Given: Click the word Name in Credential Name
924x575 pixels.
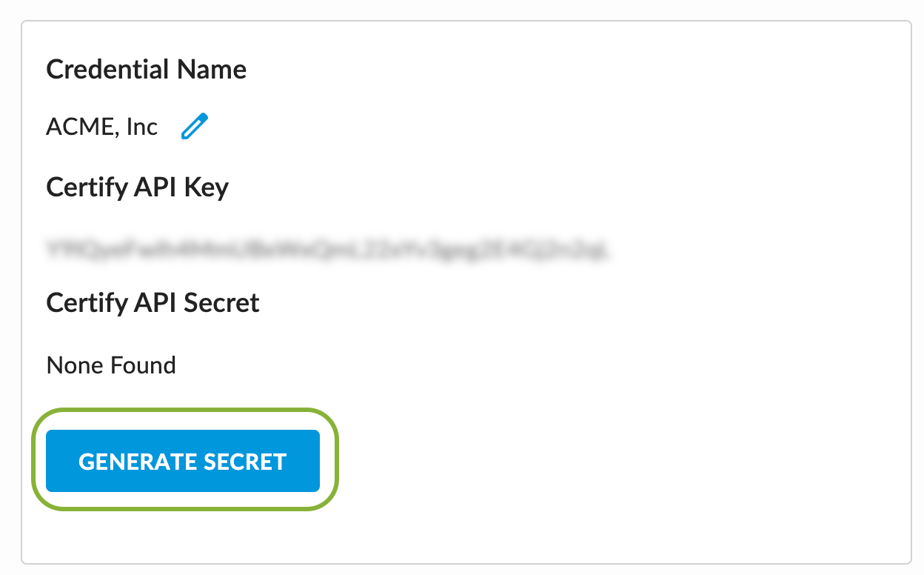Looking at the screenshot, I should coord(211,70).
